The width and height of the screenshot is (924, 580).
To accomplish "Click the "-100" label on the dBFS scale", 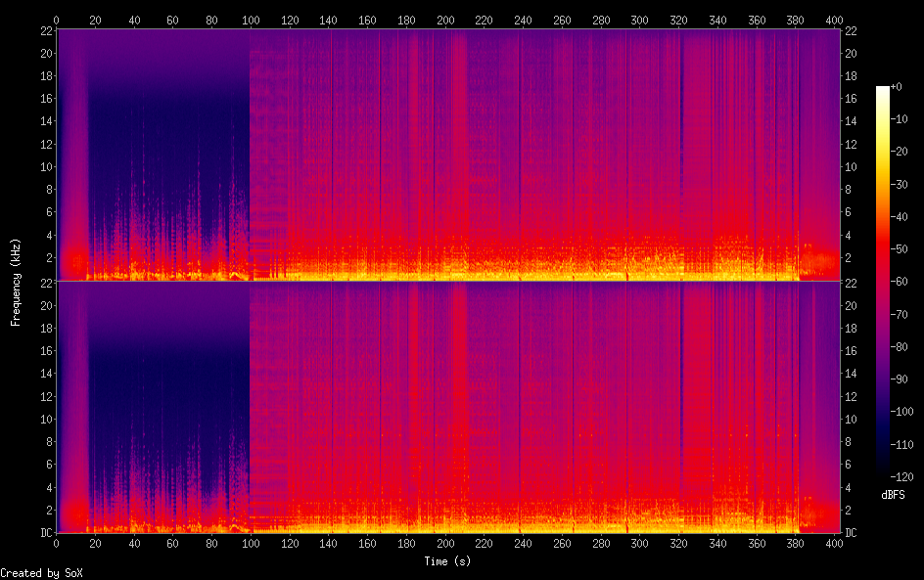I will pyautogui.click(x=901, y=412).
